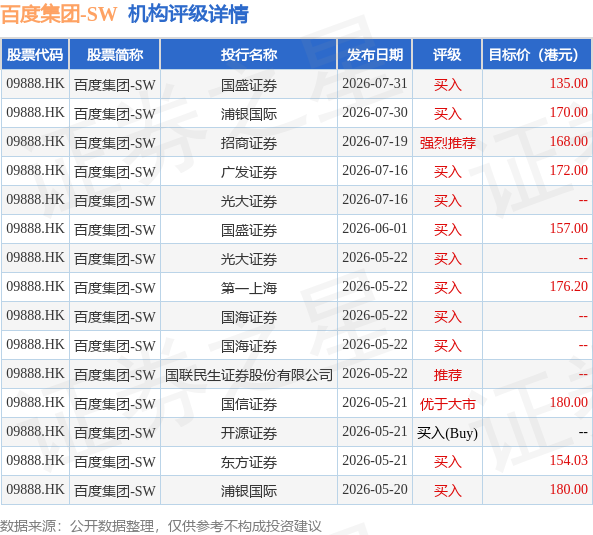Click the 优于大市 rating cell

[x=447, y=404]
